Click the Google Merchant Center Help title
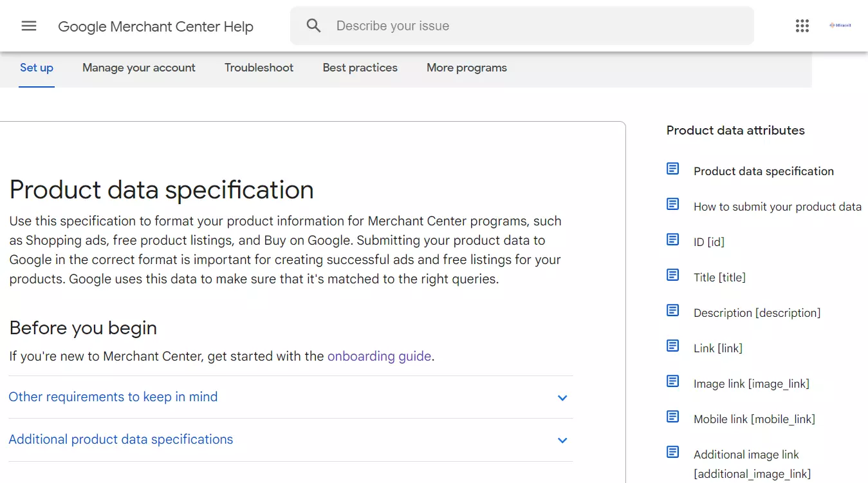Image resolution: width=868 pixels, height=483 pixels. pyautogui.click(x=156, y=26)
